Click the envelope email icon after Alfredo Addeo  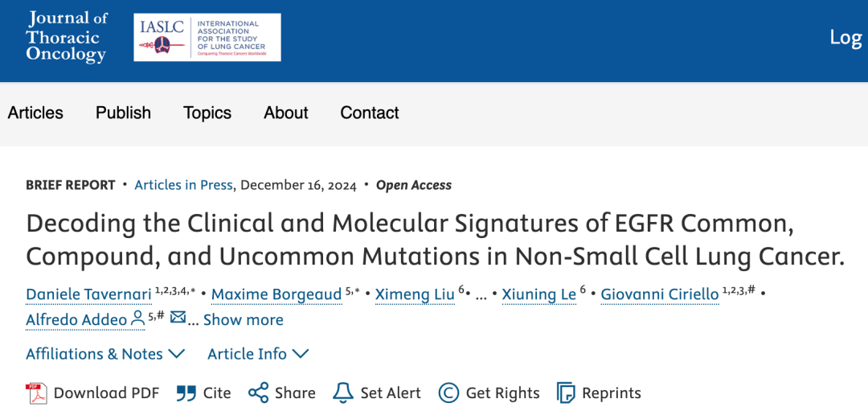pos(178,319)
